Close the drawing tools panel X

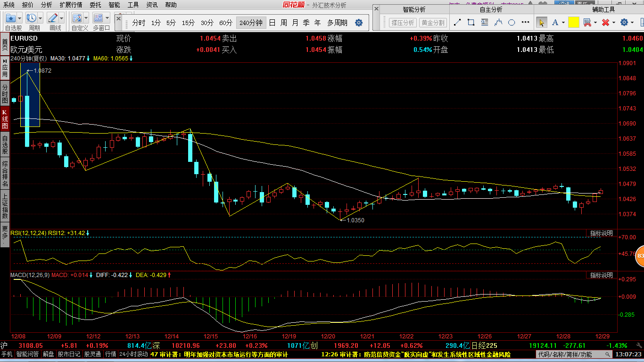click(x=376, y=9)
